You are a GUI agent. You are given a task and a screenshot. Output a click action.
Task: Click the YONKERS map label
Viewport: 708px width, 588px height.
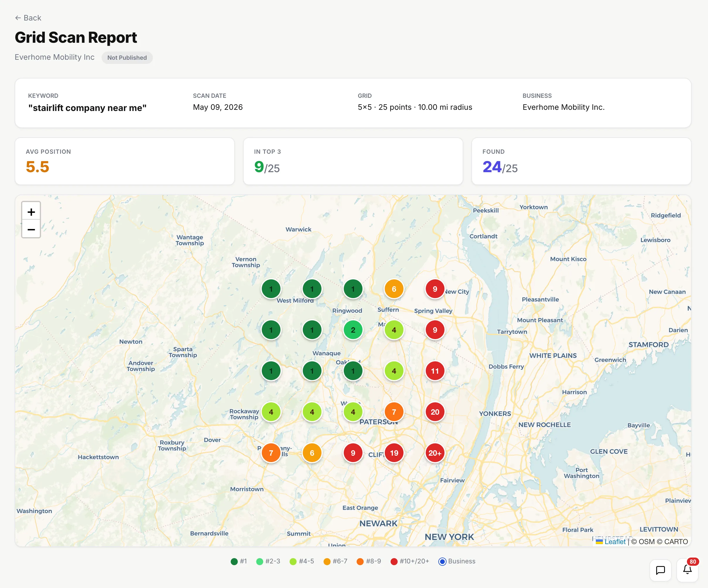(495, 413)
